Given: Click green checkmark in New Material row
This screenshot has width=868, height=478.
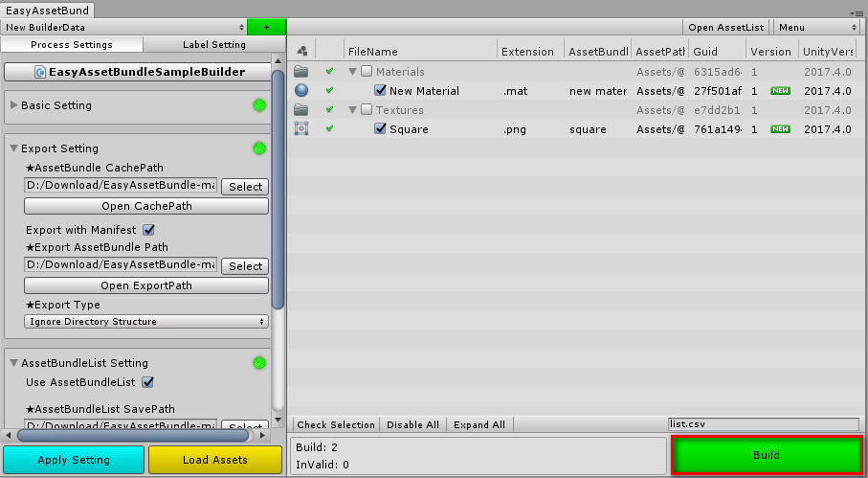Looking at the screenshot, I should click(x=330, y=90).
